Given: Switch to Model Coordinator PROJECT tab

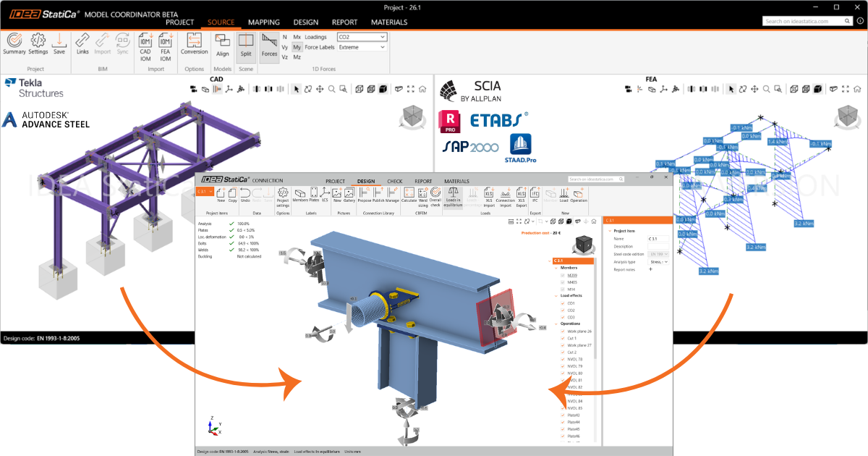Looking at the screenshot, I should point(180,22).
